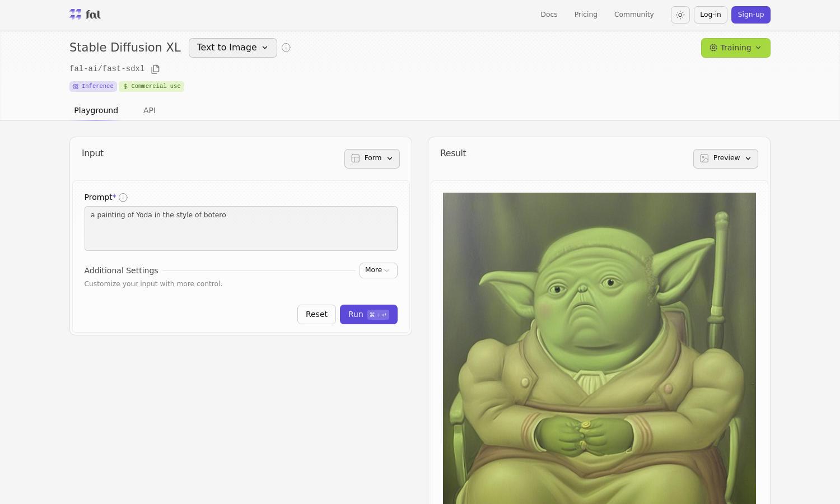Open the Preview result dropdown
Viewport: 840px width, 504px height.
point(726,158)
